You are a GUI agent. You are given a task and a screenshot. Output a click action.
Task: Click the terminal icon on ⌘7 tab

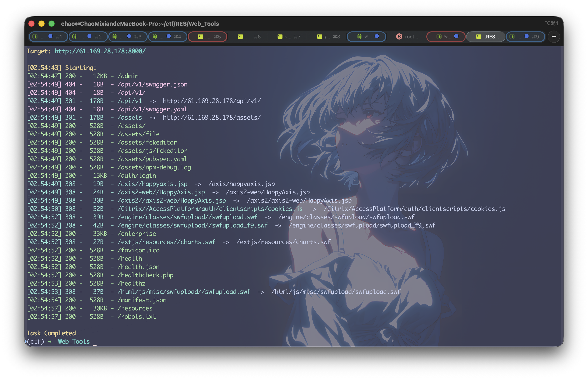280,37
